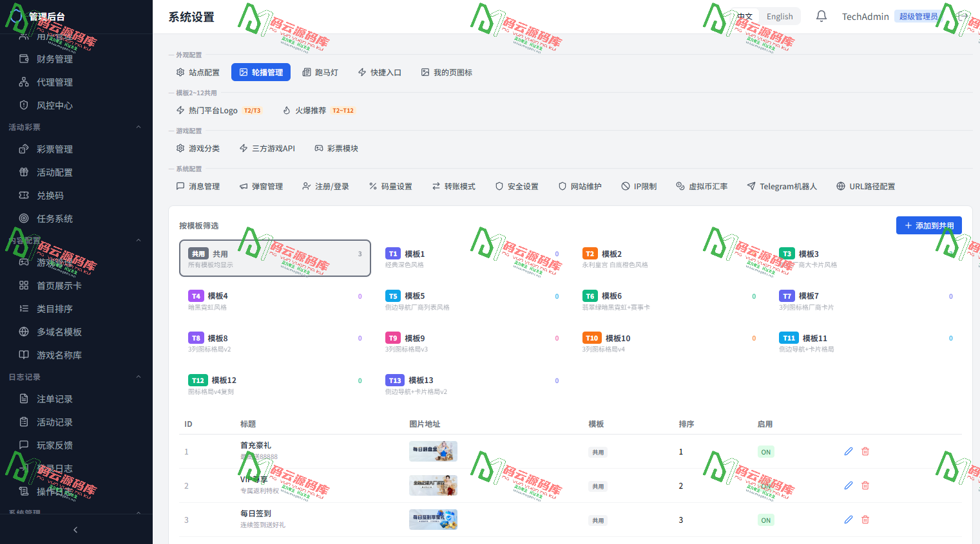This screenshot has width=980, height=544.
Task: Filter by 模板2 card
Action: pos(669,258)
